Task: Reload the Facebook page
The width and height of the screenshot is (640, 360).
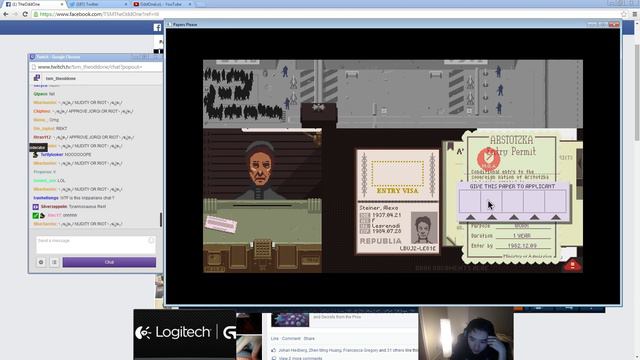Action: pyautogui.click(x=25, y=14)
